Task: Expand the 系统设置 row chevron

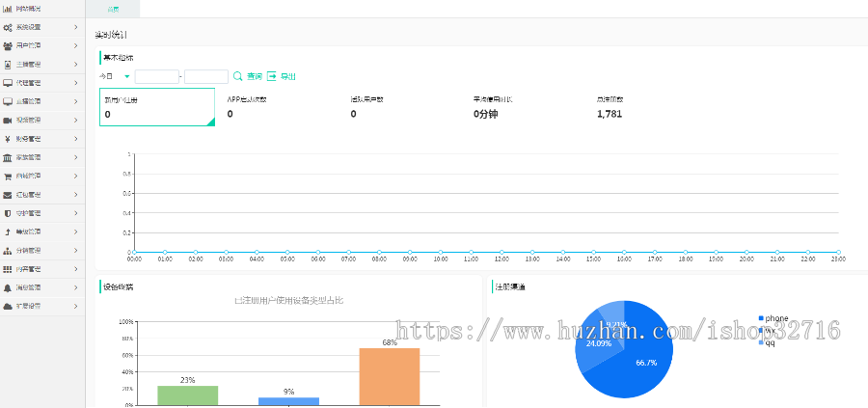Action: tap(76, 27)
